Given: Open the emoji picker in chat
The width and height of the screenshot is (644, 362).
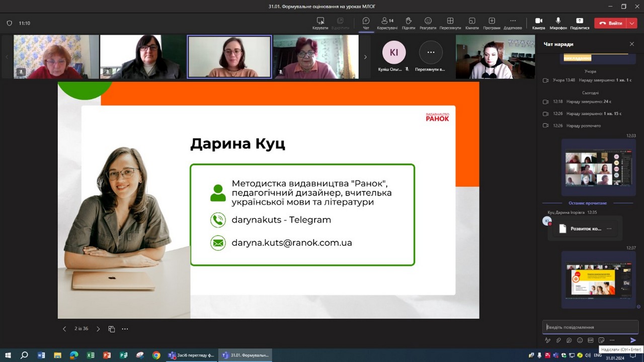Looking at the screenshot, I should point(580,340).
